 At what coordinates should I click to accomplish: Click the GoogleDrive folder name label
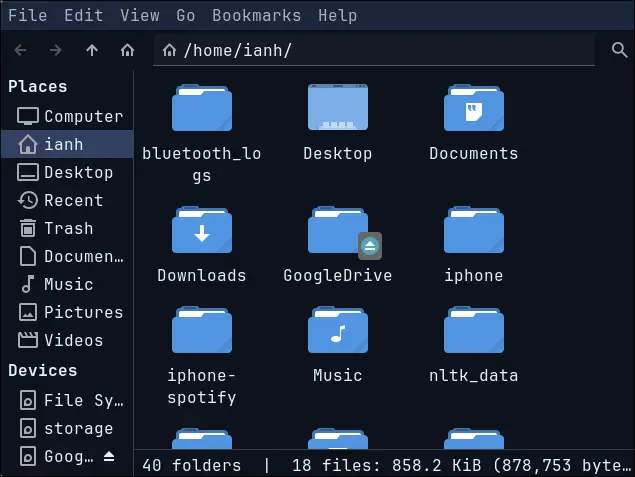(338, 275)
